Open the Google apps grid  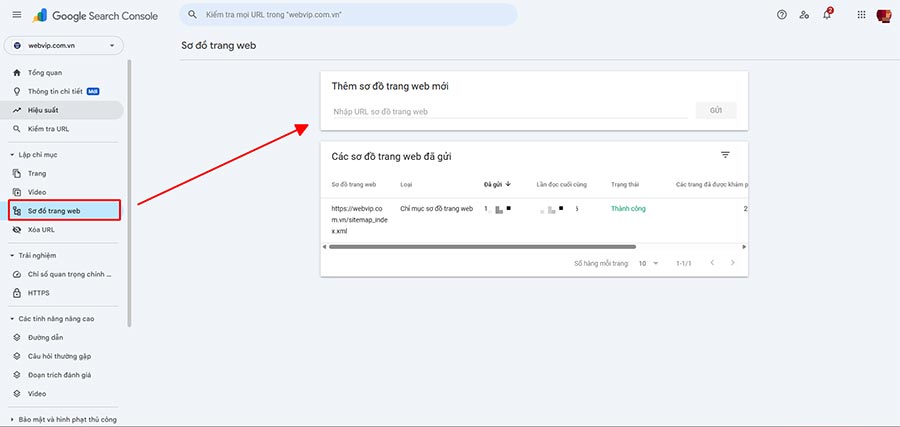tap(861, 15)
